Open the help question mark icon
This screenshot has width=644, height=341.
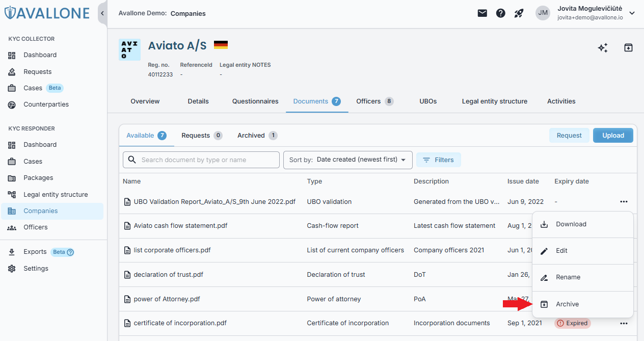(x=501, y=13)
